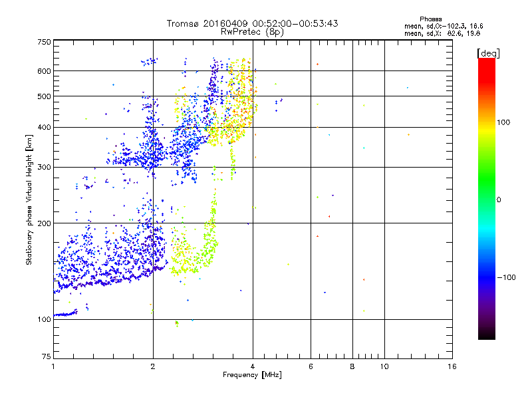The height and width of the screenshot is (399, 532).
Task: Click the y-axis tick label '400'
Action: [x=44, y=128]
